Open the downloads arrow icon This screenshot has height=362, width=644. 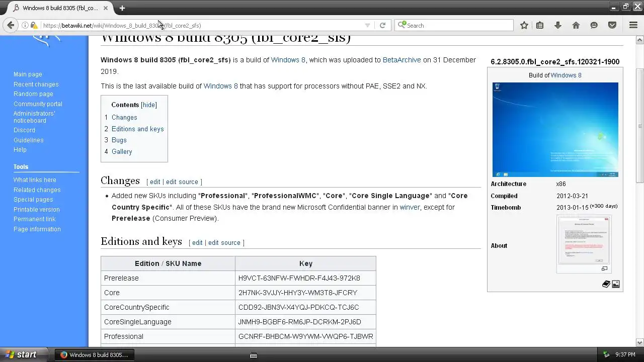(558, 25)
